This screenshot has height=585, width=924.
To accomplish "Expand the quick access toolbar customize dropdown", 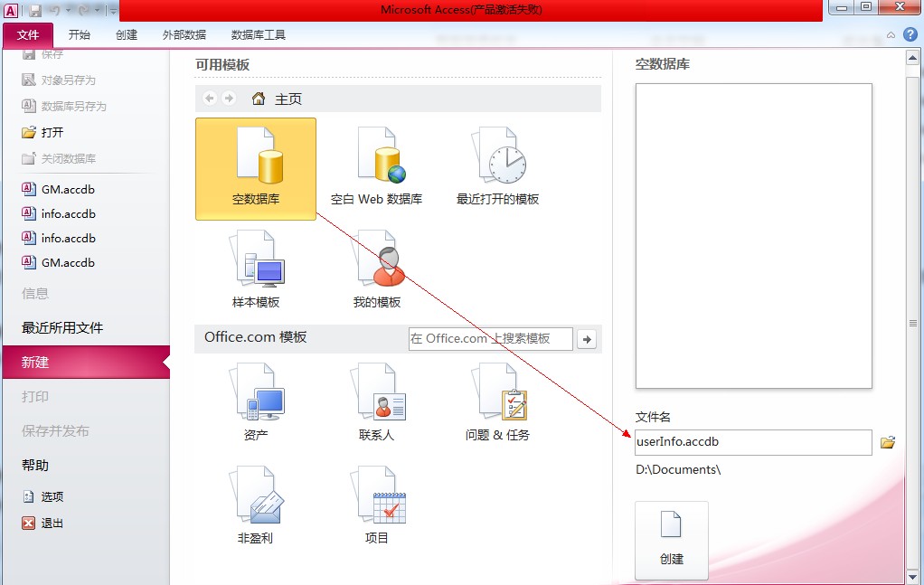I will point(112,10).
